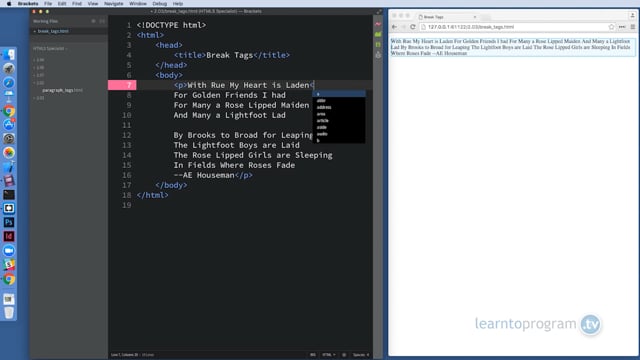Expand the 2.07 folder in file tree
Image resolution: width=640 pixels, height=360 pixels.
39,76
